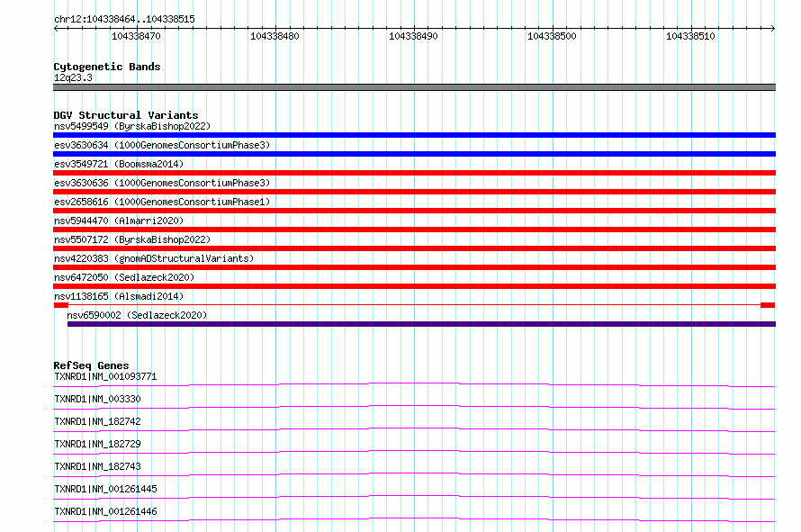Click the blue nsv5499549 variant bar

(x=414, y=135)
